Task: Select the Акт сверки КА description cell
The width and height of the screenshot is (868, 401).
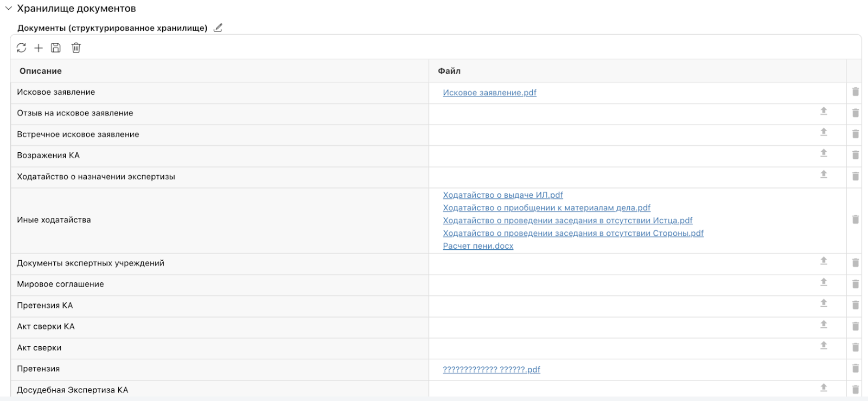Action: point(220,327)
